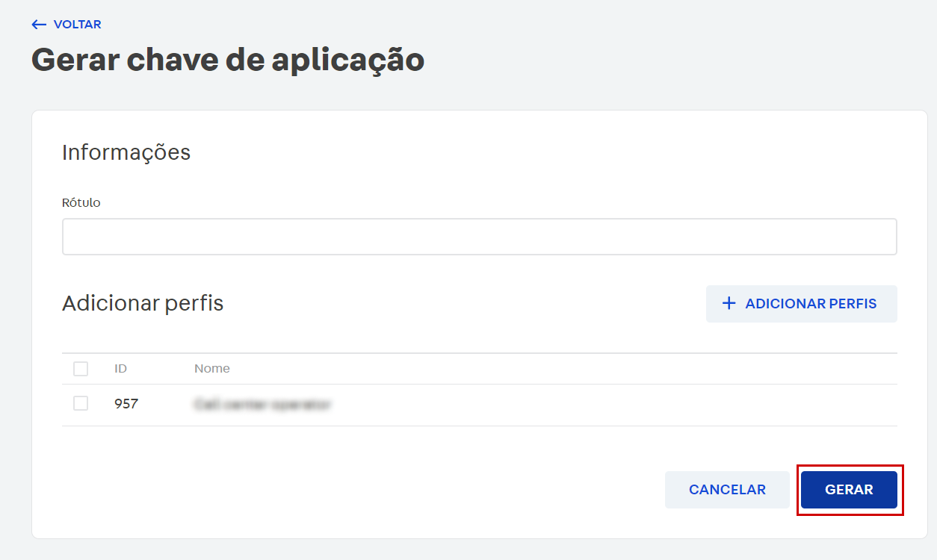937x560 pixels.
Task: Click the Rótulo field label
Action: pos(81,203)
